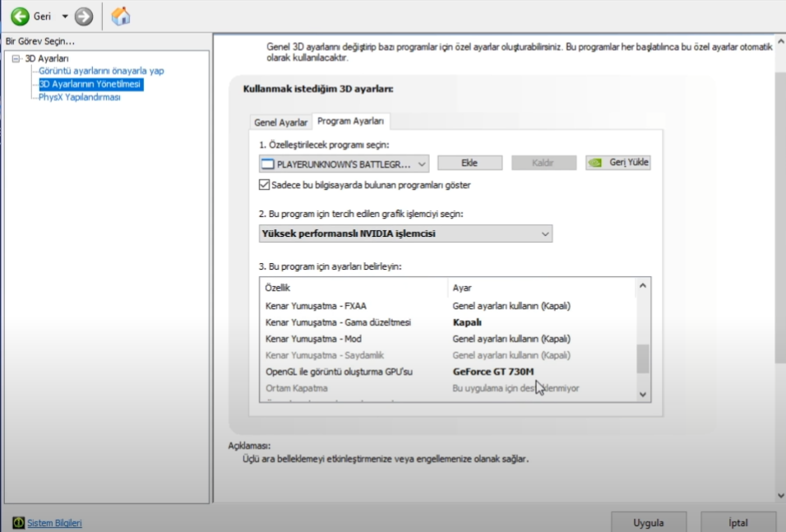Select the Kenar Yumuşatma - Saydamlık row
Image resolution: width=786 pixels, height=532 pixels.
pos(448,355)
